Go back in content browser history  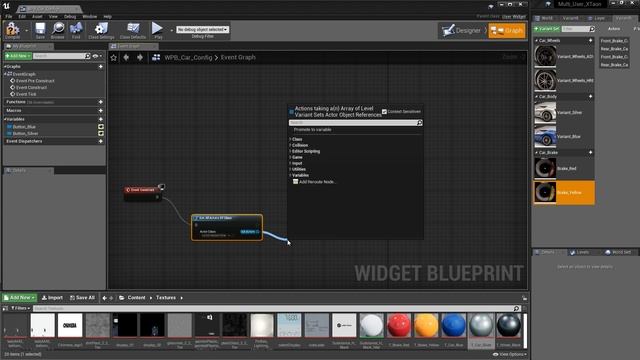coord(104,298)
